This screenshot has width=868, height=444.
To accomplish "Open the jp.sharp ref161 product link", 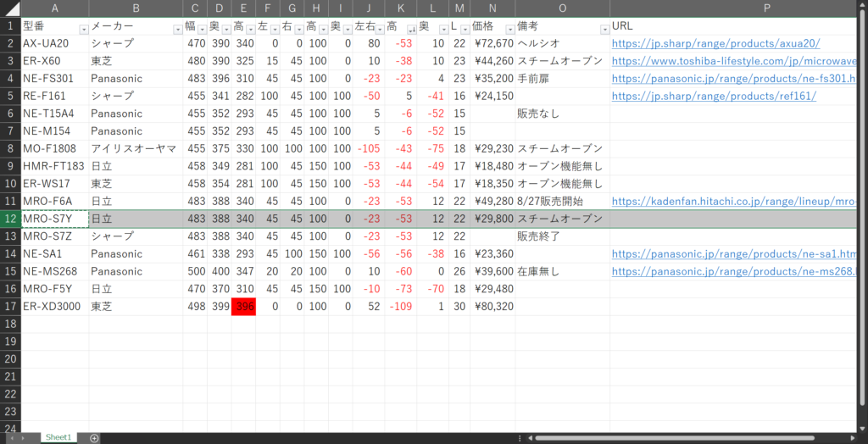I will point(714,97).
